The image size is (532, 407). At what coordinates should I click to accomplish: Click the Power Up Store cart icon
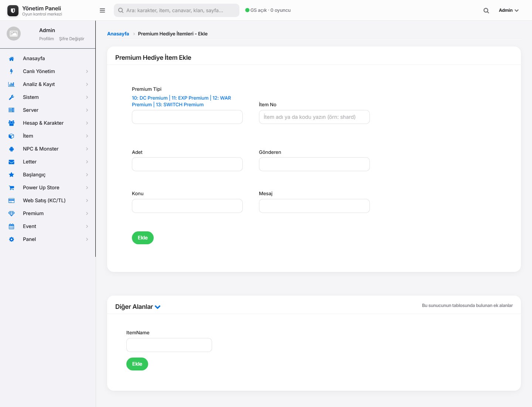[x=11, y=188]
